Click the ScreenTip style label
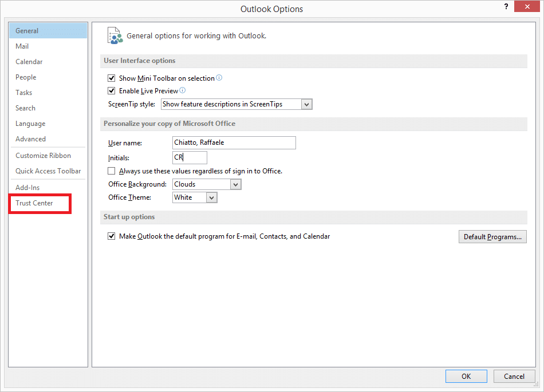This screenshot has width=544, height=392. pyautogui.click(x=132, y=104)
